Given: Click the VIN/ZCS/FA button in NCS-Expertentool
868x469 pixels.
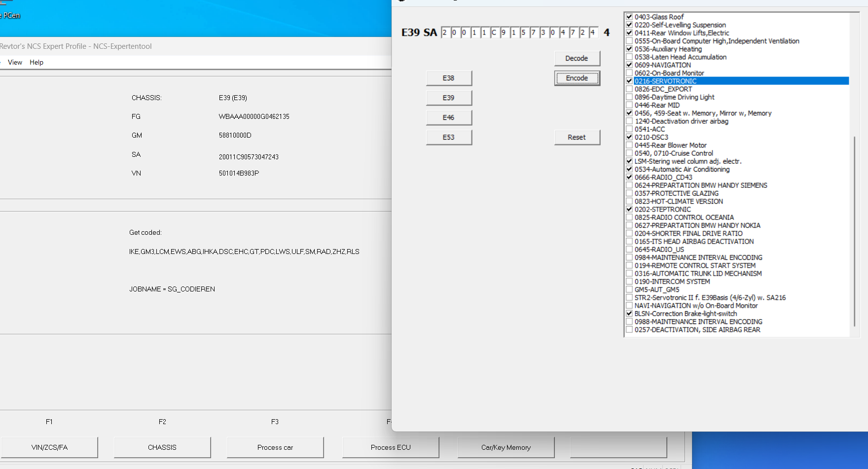Looking at the screenshot, I should point(49,447).
